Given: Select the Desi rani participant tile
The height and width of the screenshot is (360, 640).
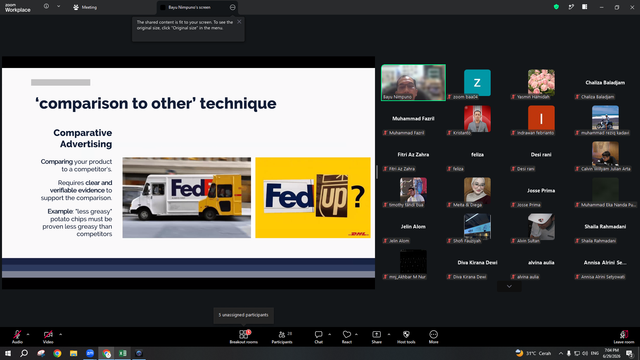Looking at the screenshot, I should coord(541,154).
